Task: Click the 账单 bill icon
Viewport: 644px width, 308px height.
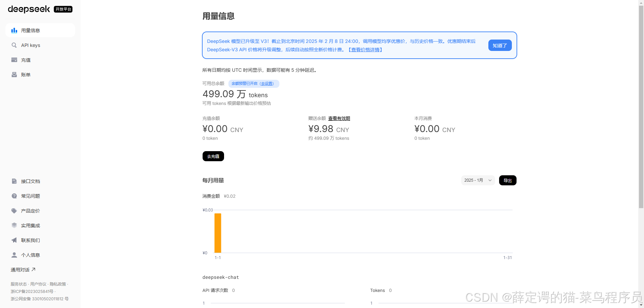Action: (14, 75)
